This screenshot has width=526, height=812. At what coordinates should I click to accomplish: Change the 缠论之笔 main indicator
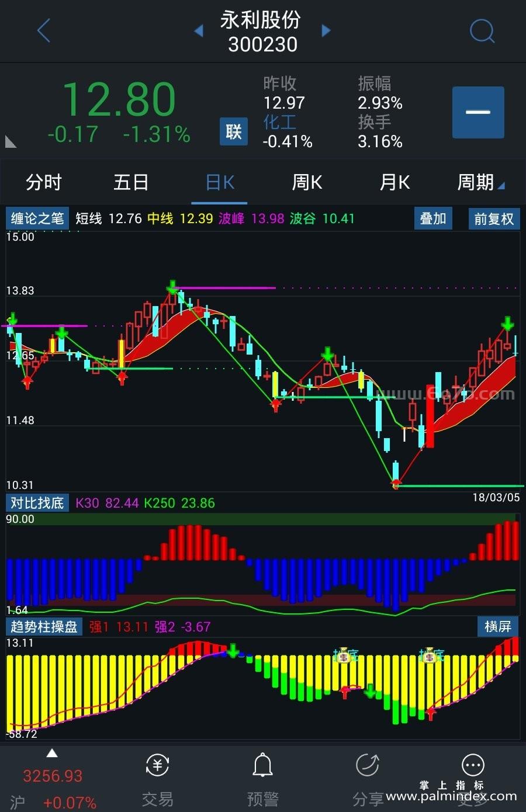(37, 218)
